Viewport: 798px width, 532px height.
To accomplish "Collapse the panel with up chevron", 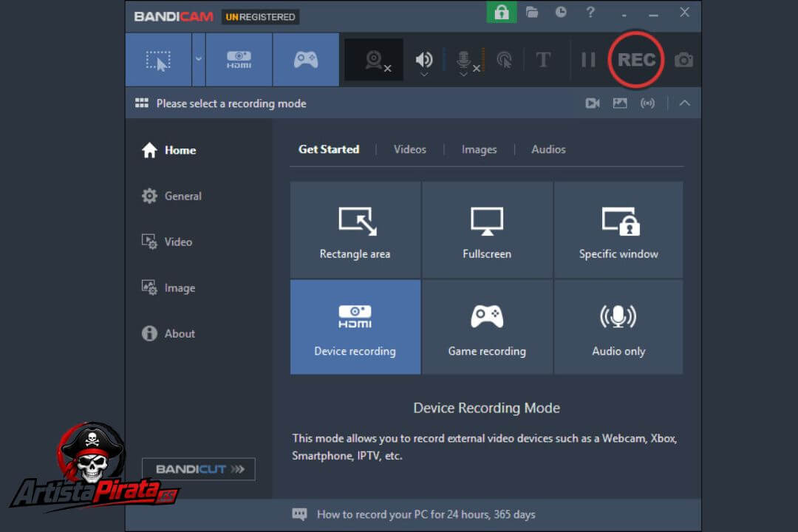I will tap(685, 103).
